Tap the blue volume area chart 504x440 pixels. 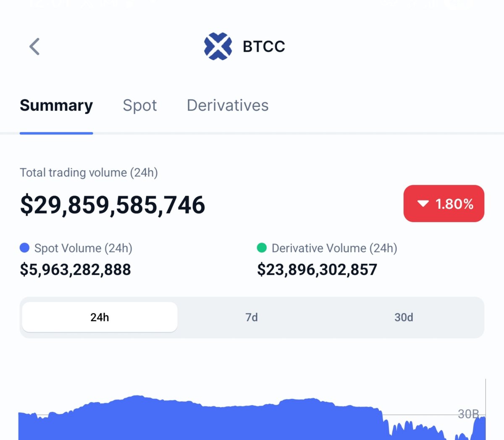pos(252,419)
